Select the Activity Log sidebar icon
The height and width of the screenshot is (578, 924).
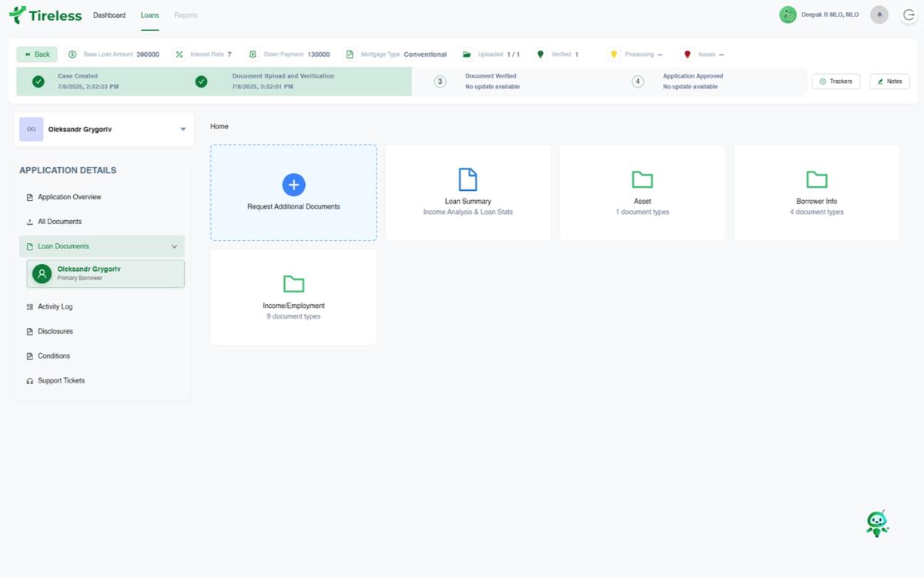[x=29, y=306]
